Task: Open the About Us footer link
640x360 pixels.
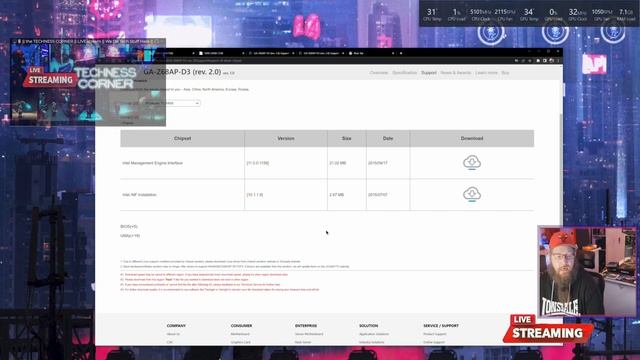Action: pyautogui.click(x=173, y=334)
